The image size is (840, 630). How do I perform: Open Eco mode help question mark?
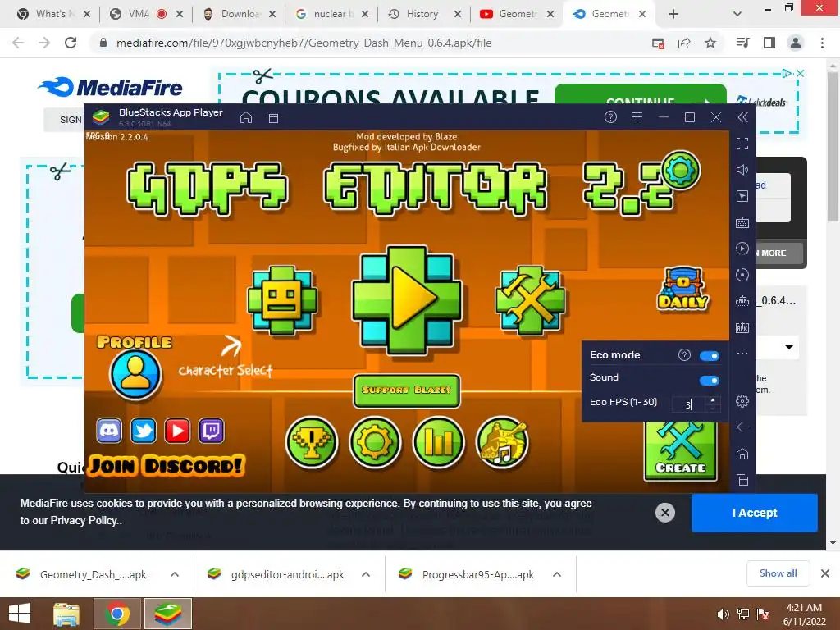coord(684,354)
